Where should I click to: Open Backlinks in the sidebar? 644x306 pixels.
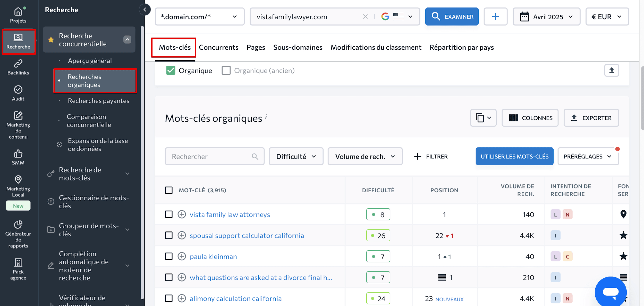point(18,67)
